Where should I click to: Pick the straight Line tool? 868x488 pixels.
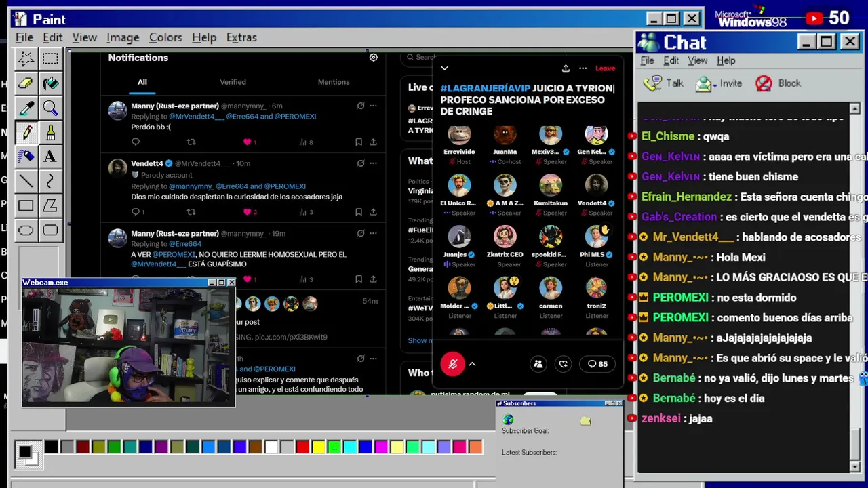(26, 180)
